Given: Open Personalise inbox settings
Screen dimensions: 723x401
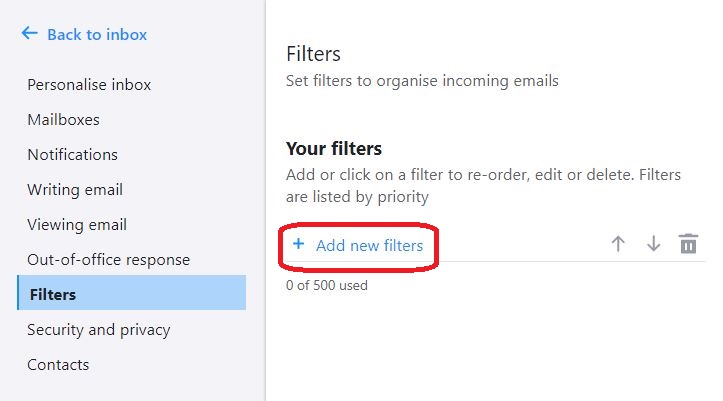Looking at the screenshot, I should (x=89, y=85).
